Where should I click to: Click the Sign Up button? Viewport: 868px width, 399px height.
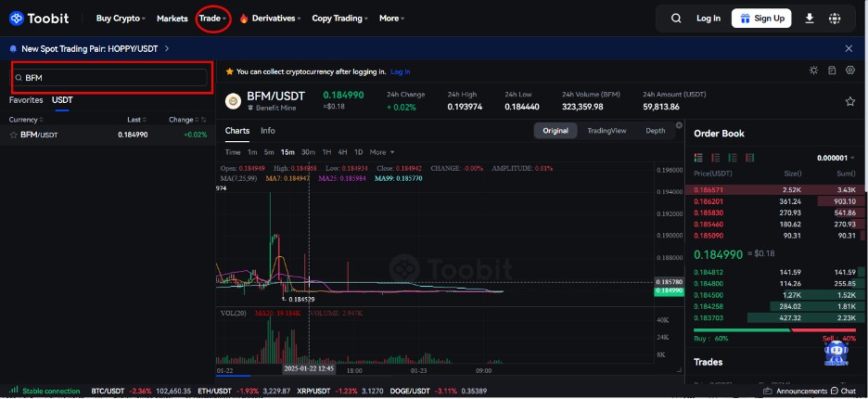[x=761, y=19]
